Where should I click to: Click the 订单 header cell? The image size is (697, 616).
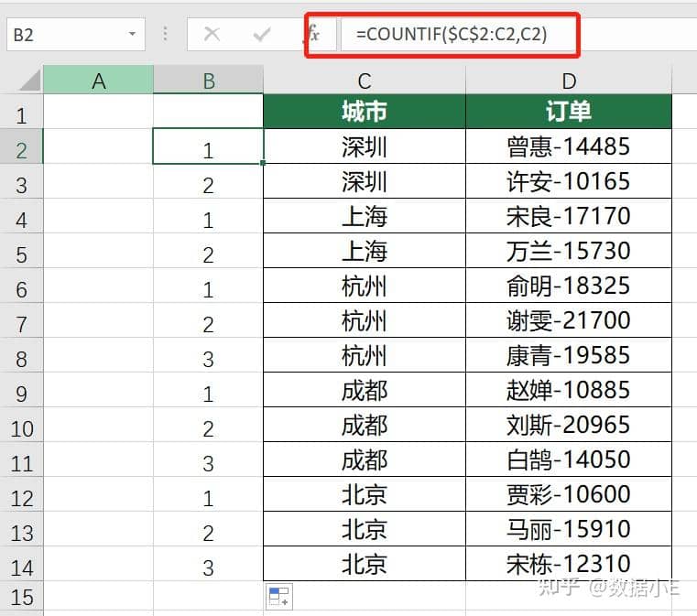click(569, 112)
